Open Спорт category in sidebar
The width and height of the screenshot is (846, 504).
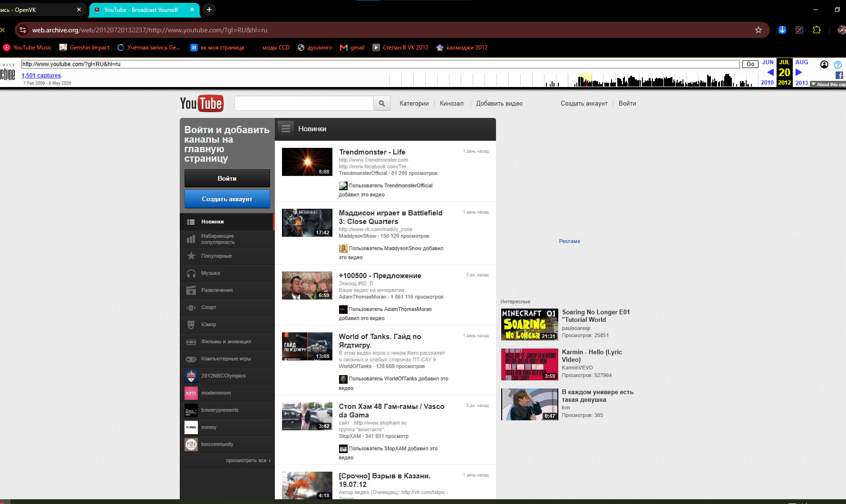point(227,308)
